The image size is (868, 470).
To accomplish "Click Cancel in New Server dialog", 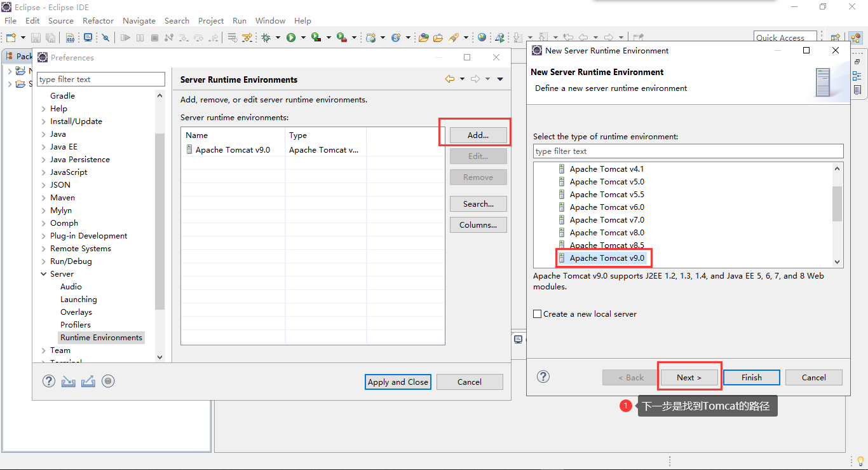I will (x=813, y=377).
